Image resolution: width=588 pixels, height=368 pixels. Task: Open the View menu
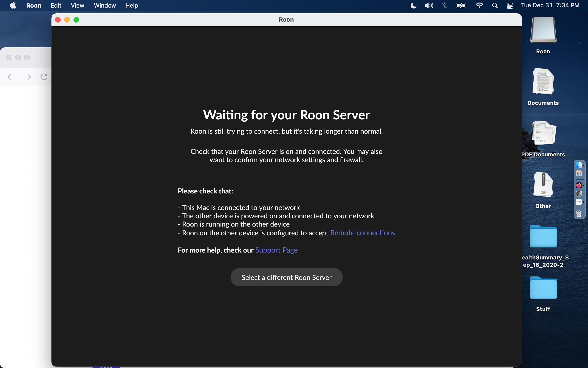(x=77, y=5)
